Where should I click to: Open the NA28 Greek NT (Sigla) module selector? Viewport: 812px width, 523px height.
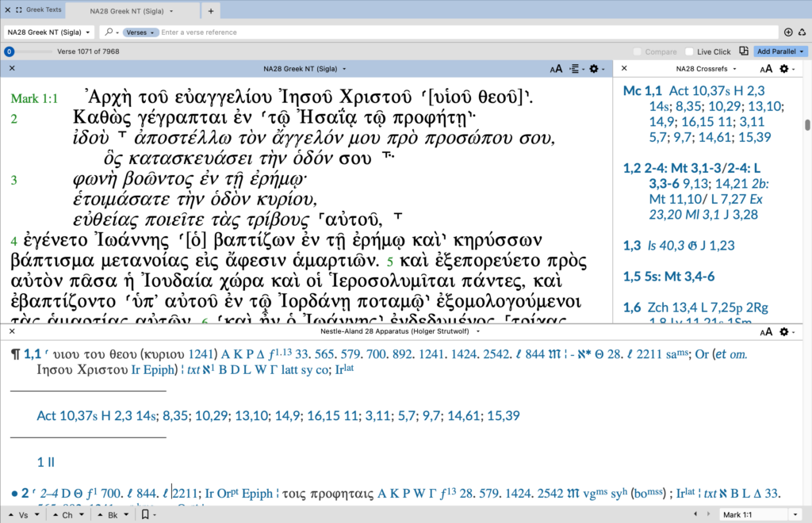[48, 32]
